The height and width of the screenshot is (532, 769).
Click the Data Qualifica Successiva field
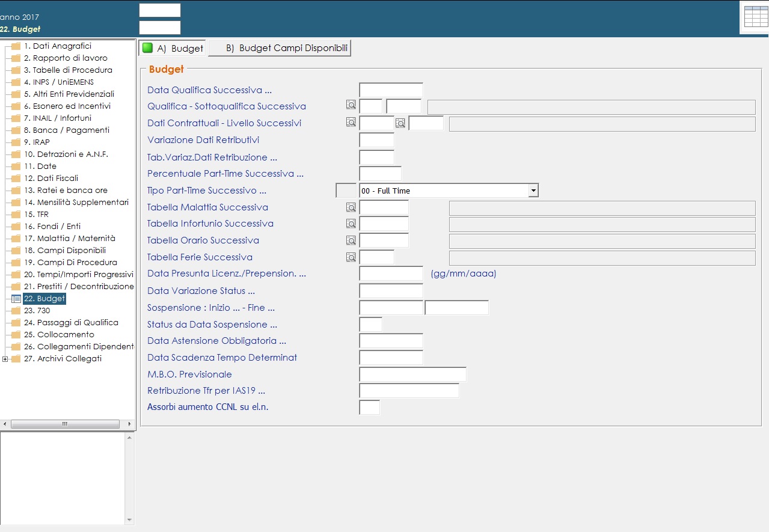pos(391,90)
